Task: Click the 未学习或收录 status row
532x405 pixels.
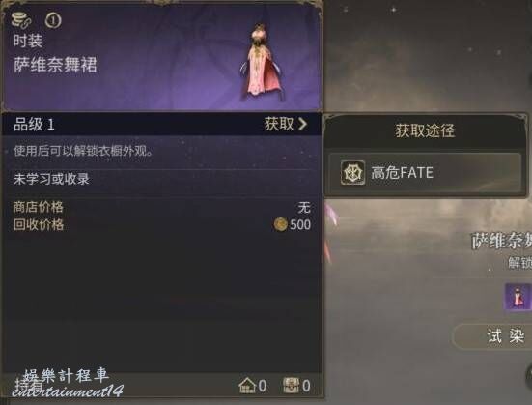Action: [161, 179]
